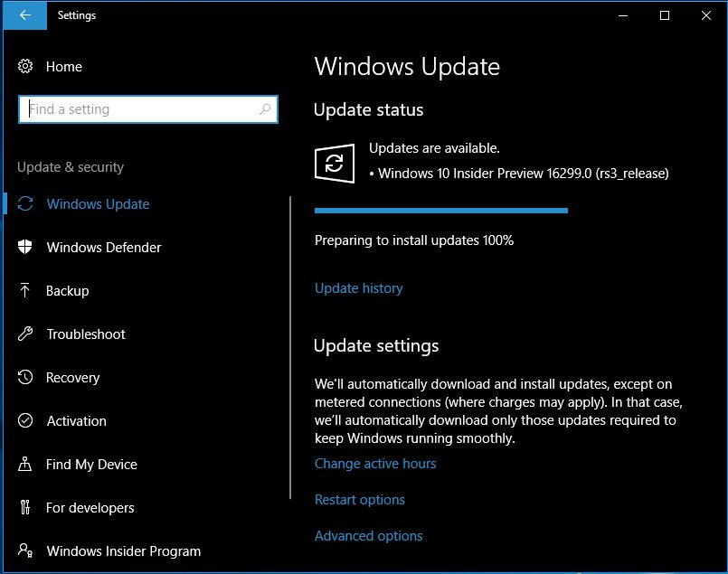Open the For developers page
This screenshot has width=728, height=574.
pos(90,508)
